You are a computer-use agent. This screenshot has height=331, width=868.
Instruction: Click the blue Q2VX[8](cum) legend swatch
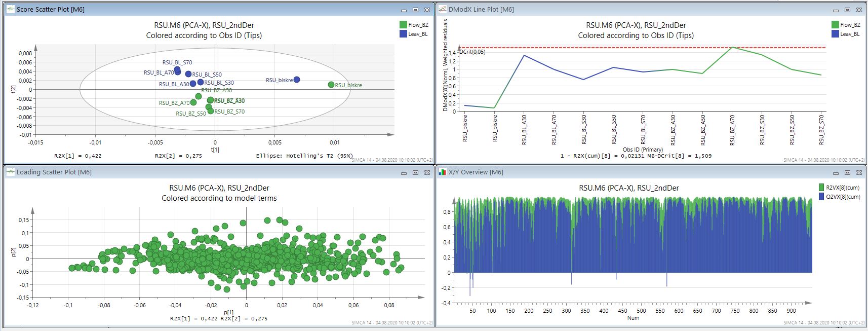coord(821,197)
